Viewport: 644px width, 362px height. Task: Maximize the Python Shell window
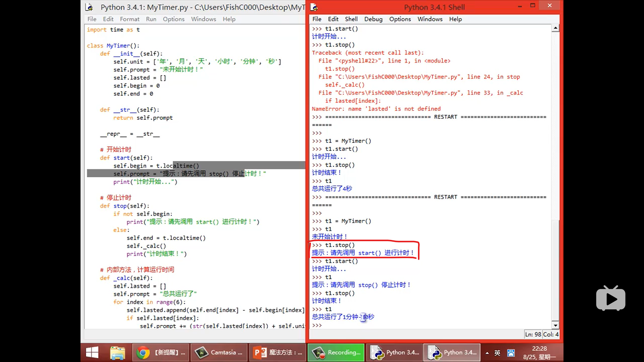tap(533, 5)
